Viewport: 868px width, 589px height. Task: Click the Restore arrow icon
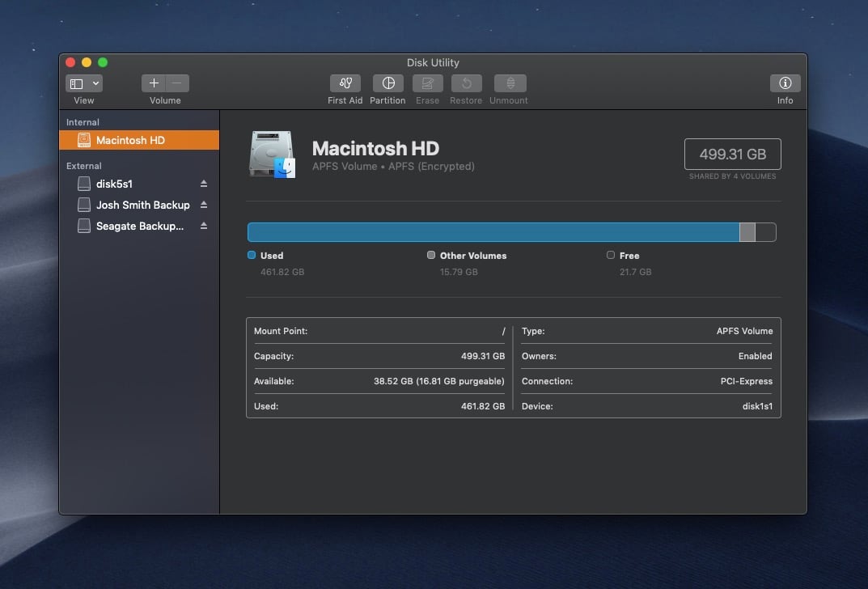coord(466,83)
